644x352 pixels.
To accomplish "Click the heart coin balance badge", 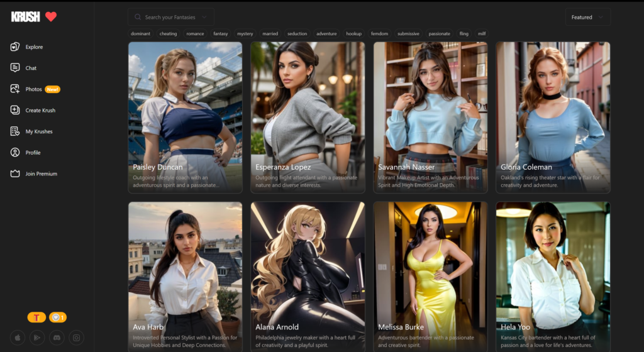I will 58,317.
